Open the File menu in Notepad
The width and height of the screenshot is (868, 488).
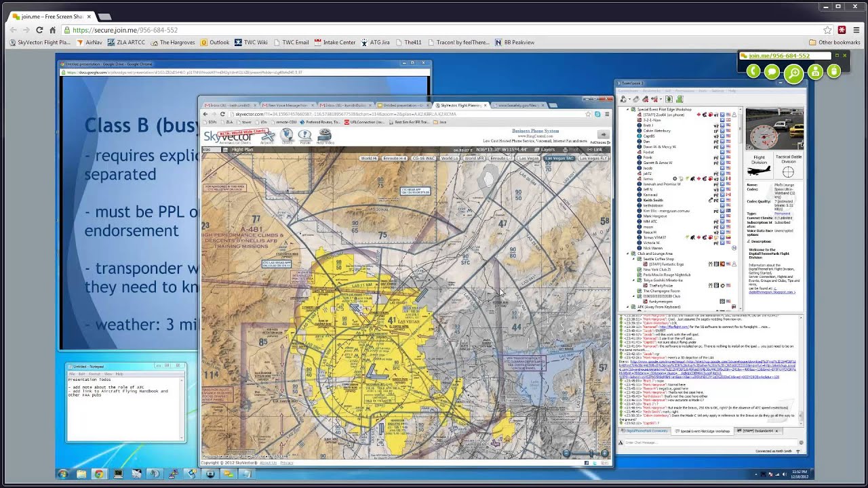[72, 373]
